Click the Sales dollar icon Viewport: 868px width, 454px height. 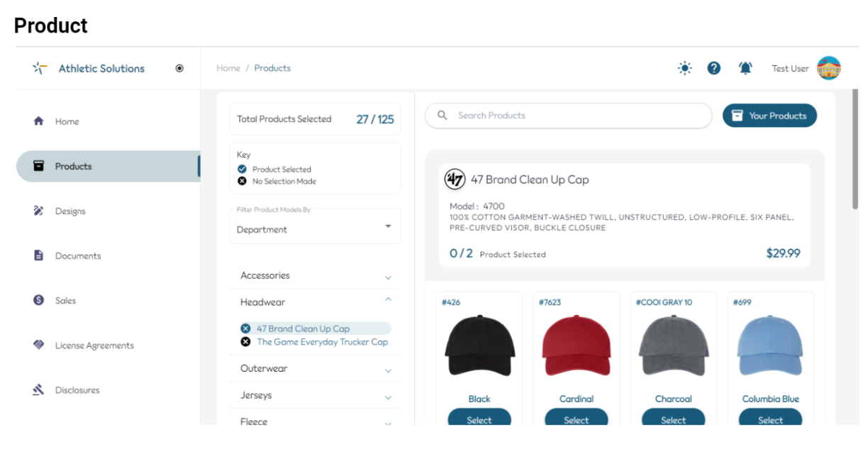coord(39,300)
